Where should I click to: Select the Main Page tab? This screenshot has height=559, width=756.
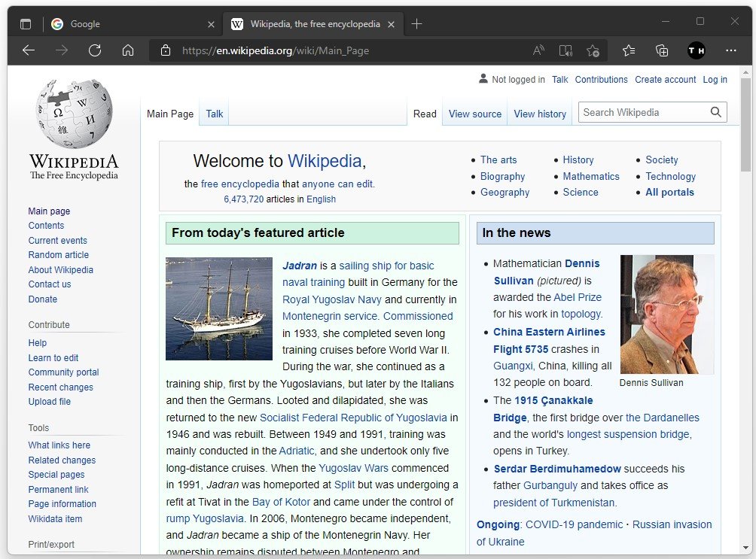(x=169, y=114)
